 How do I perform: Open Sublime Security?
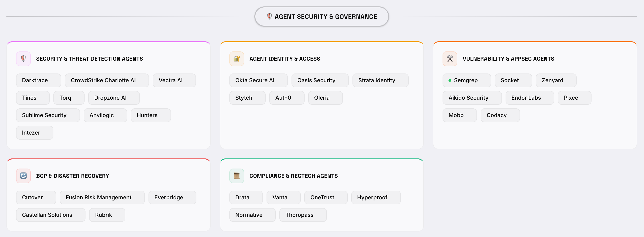(48, 116)
